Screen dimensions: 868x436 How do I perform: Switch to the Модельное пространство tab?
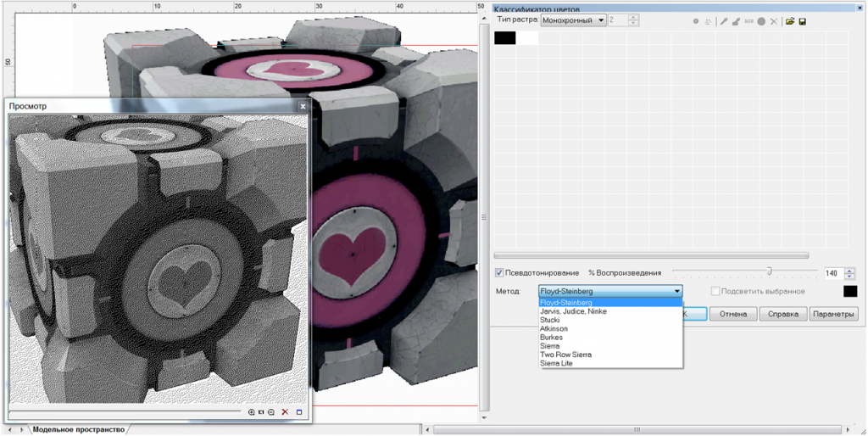[79, 429]
